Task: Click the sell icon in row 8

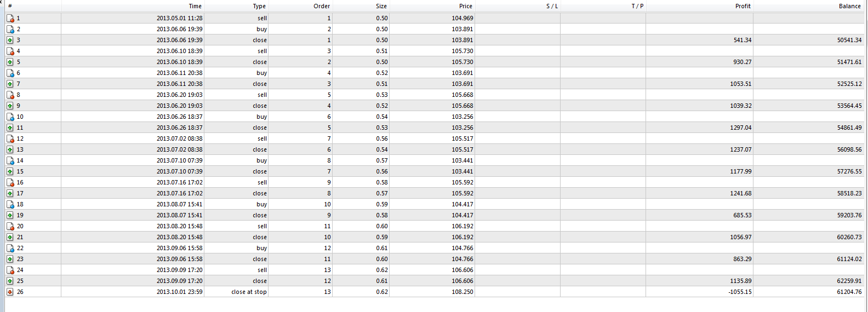Action: pos(10,95)
